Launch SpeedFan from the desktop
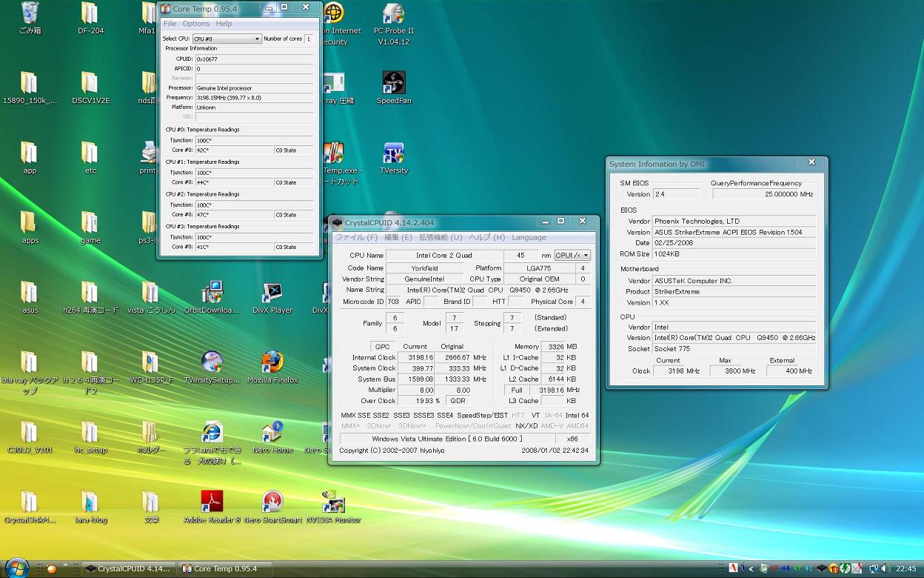Viewport: 924px width, 578px height. (x=394, y=87)
